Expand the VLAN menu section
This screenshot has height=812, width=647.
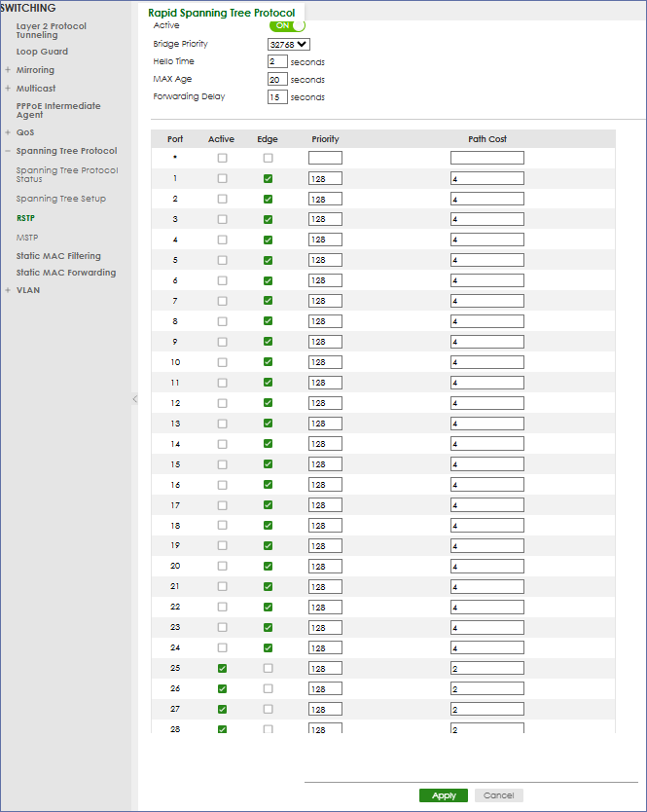[x=9, y=290]
